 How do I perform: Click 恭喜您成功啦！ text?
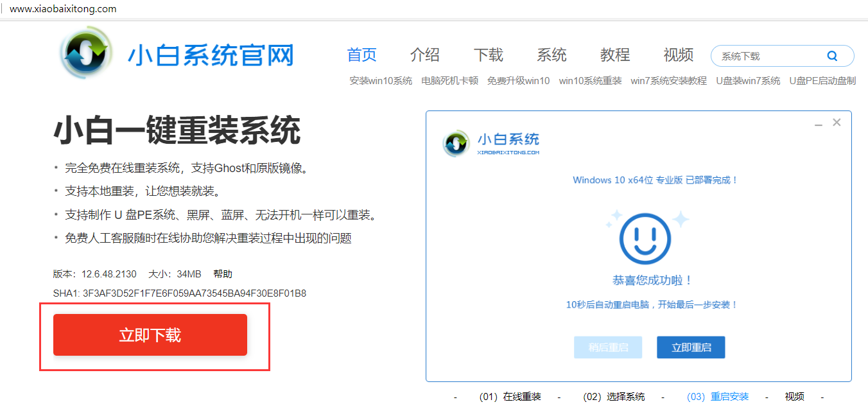point(653,281)
